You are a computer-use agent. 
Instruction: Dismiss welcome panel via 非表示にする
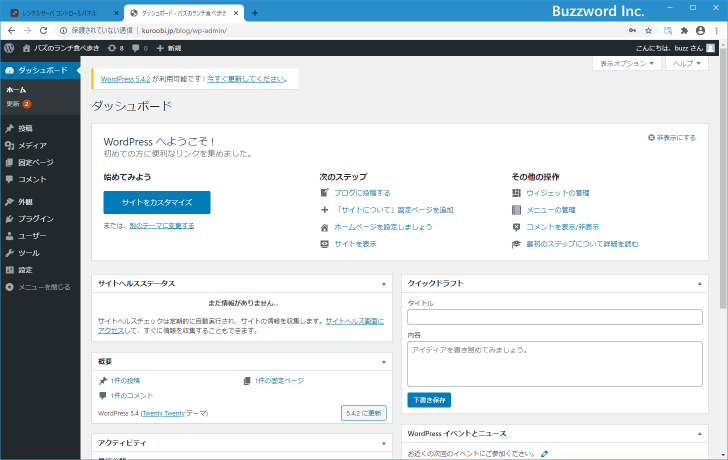[x=672, y=138]
